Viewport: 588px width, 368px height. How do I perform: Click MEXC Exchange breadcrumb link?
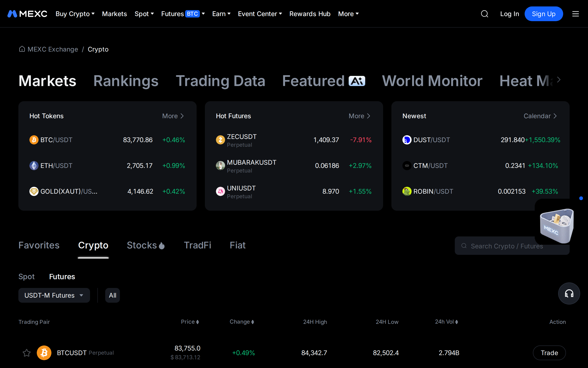coord(53,49)
